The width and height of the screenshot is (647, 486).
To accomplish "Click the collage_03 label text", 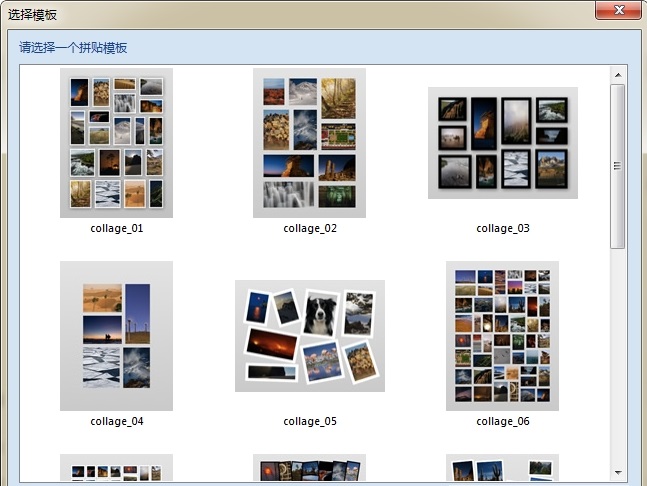I will 503,229.
